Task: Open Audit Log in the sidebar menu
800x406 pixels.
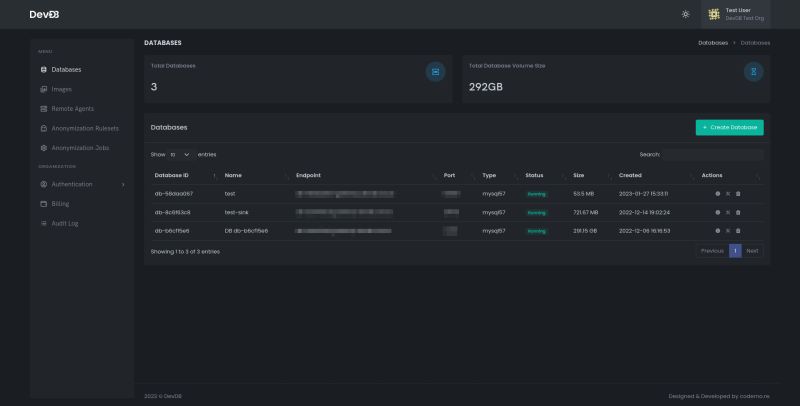Action: [x=65, y=223]
